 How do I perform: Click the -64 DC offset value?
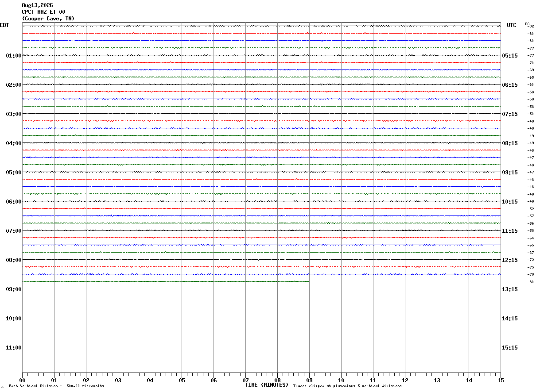tap(531, 238)
